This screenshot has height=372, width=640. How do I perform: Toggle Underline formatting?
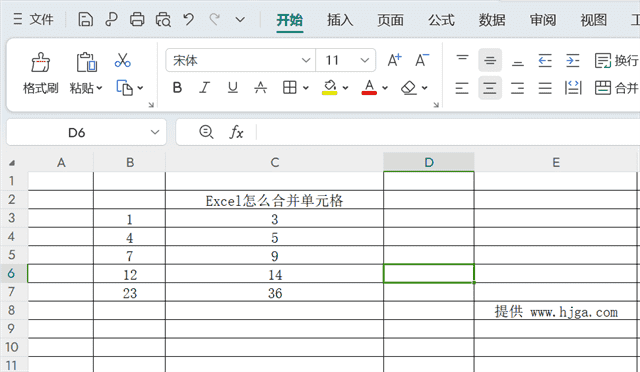(x=233, y=87)
